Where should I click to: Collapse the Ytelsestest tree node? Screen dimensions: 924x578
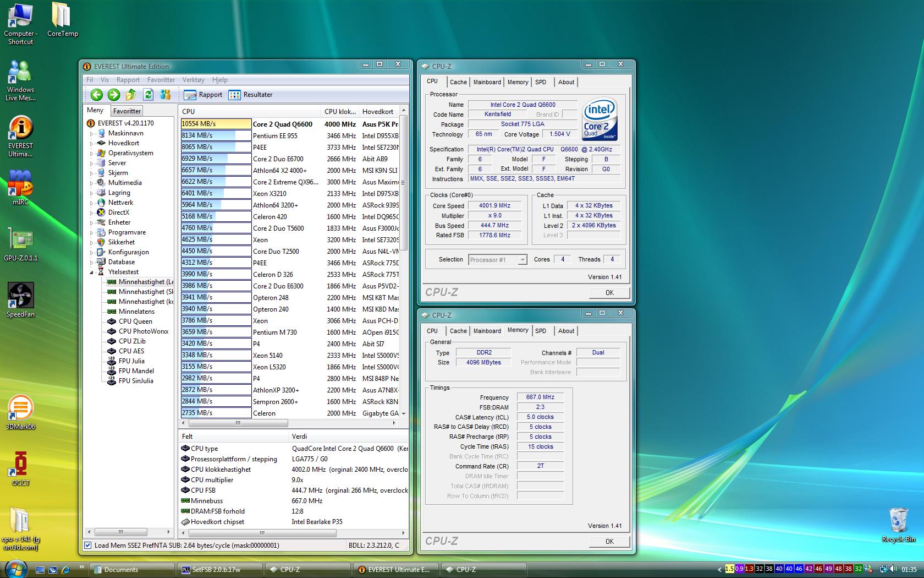pyautogui.click(x=92, y=272)
